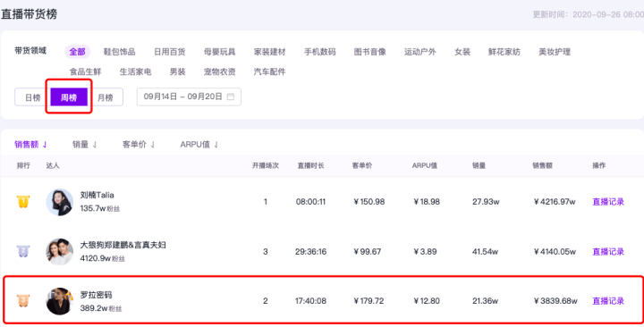This screenshot has height=327, width=644.
Task: Switch to the 日榜 daily ranking
Action: pos(32,97)
